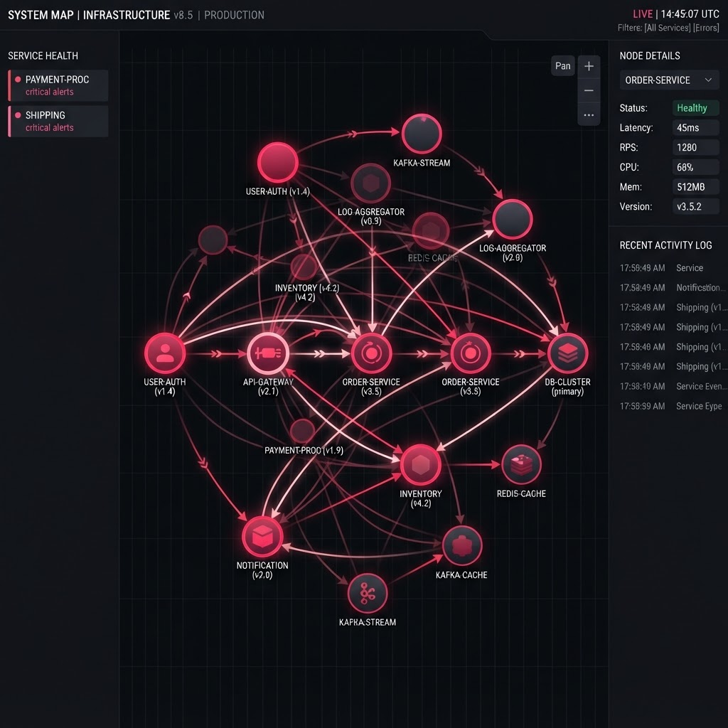
Task: Click the 1280 RPS value
Action: tap(695, 148)
